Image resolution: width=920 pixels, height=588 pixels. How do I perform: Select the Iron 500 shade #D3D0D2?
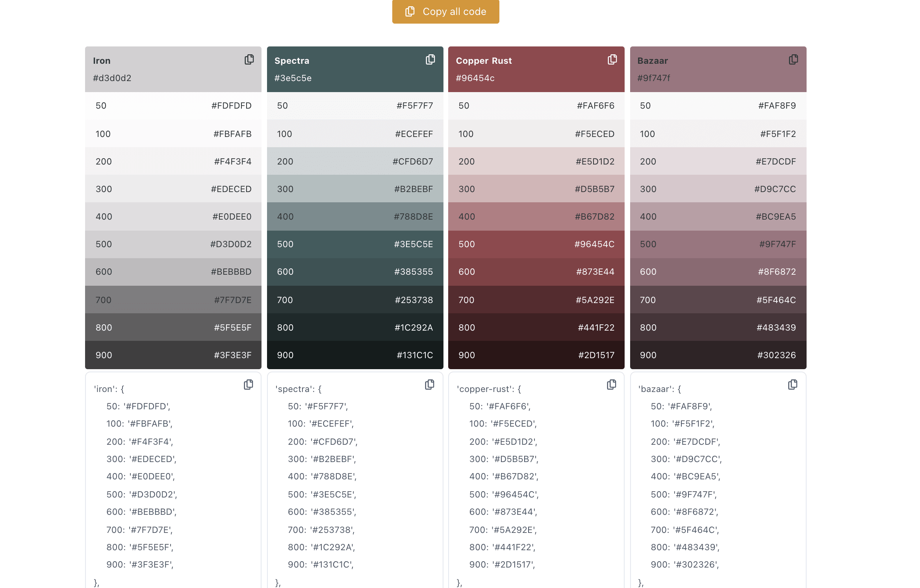click(x=173, y=244)
